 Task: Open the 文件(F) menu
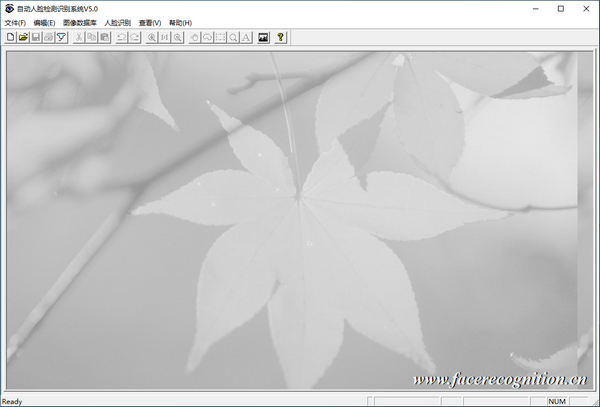click(15, 22)
